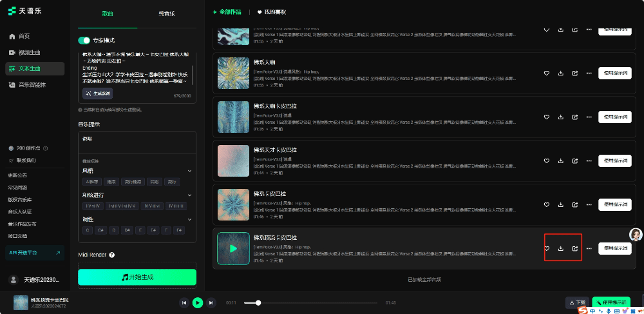Click the 开始生成 generate button
The image size is (644, 314).
point(137,277)
